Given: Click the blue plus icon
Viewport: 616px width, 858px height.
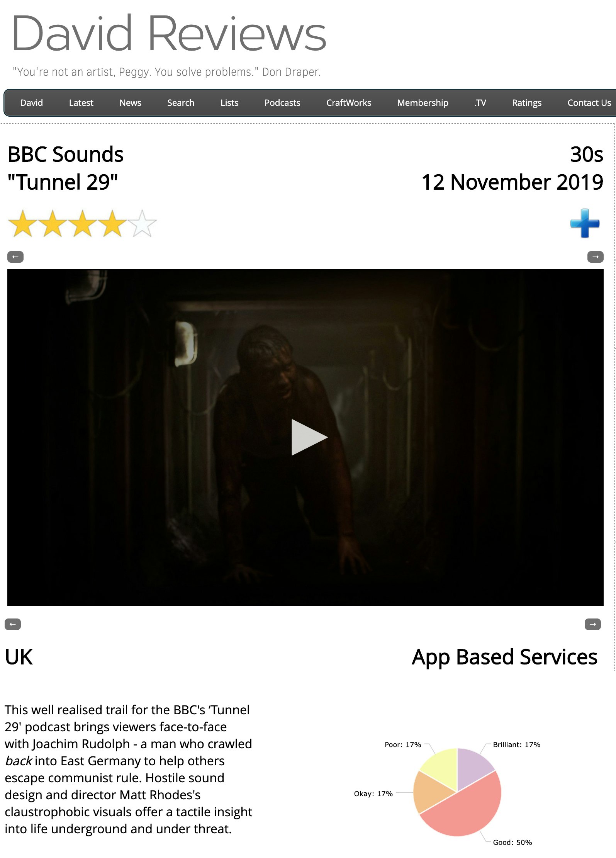Looking at the screenshot, I should tap(585, 223).
